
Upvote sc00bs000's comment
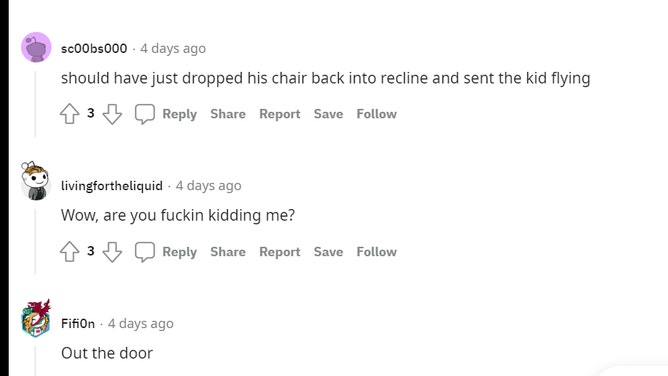point(69,114)
